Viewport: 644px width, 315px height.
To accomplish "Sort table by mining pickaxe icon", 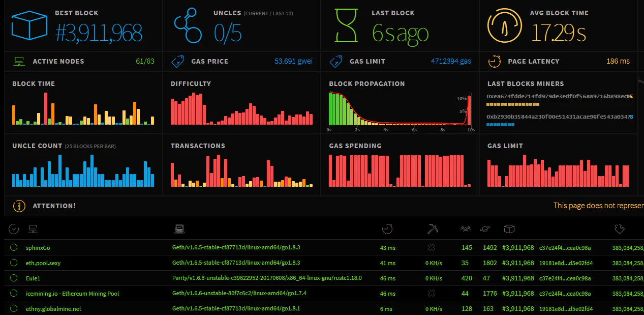I will (x=432, y=230).
